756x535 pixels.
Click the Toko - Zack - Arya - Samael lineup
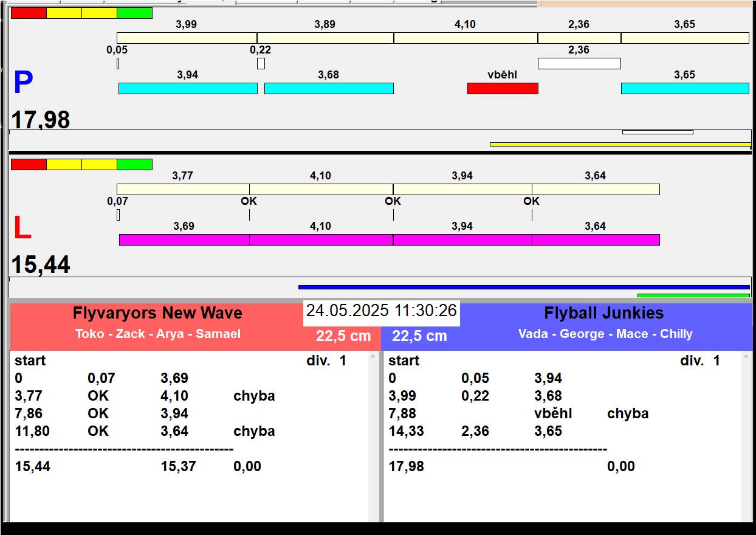(x=158, y=334)
